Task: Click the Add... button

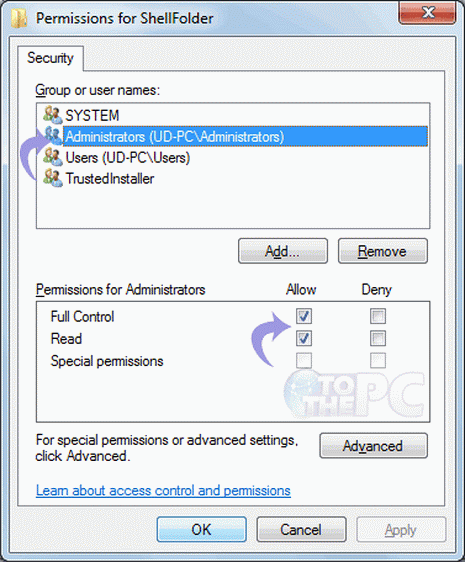Action: click(x=283, y=251)
